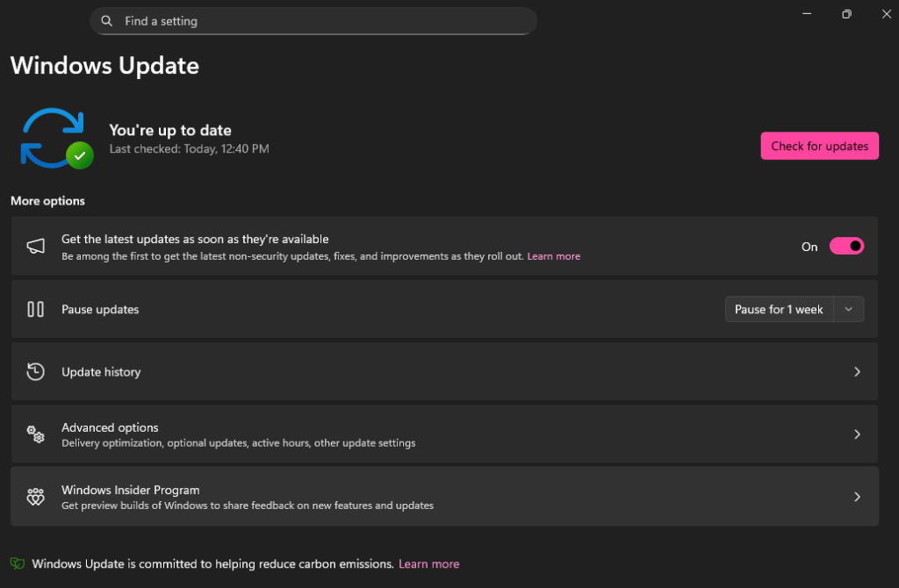This screenshot has height=588, width=899.
Task: Click the Update history clock icon
Action: point(35,371)
